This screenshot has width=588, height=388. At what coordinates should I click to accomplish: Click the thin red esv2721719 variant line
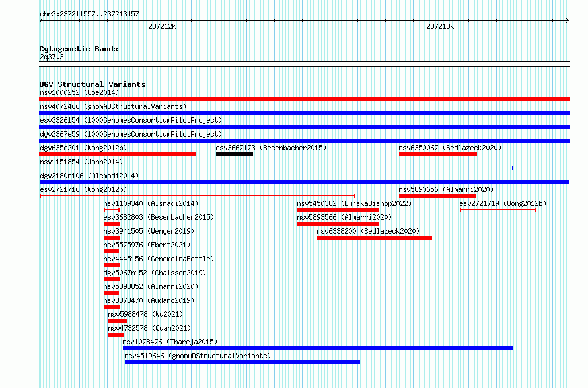coord(498,210)
